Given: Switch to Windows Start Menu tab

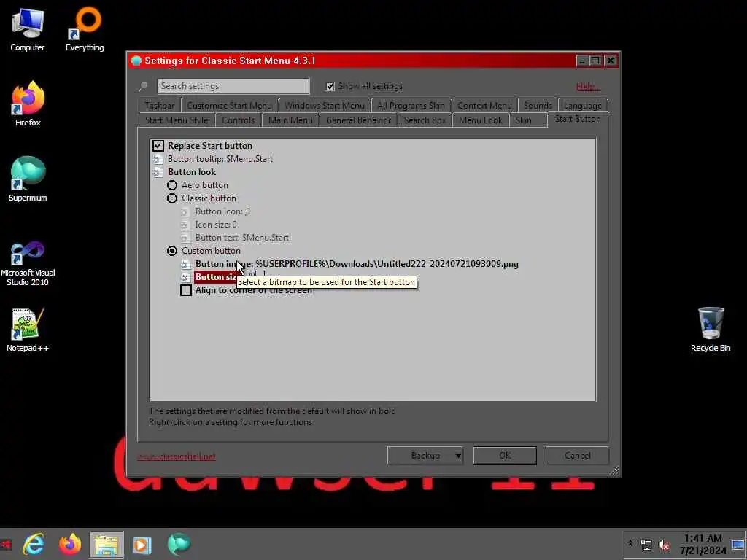Looking at the screenshot, I should coord(324,105).
